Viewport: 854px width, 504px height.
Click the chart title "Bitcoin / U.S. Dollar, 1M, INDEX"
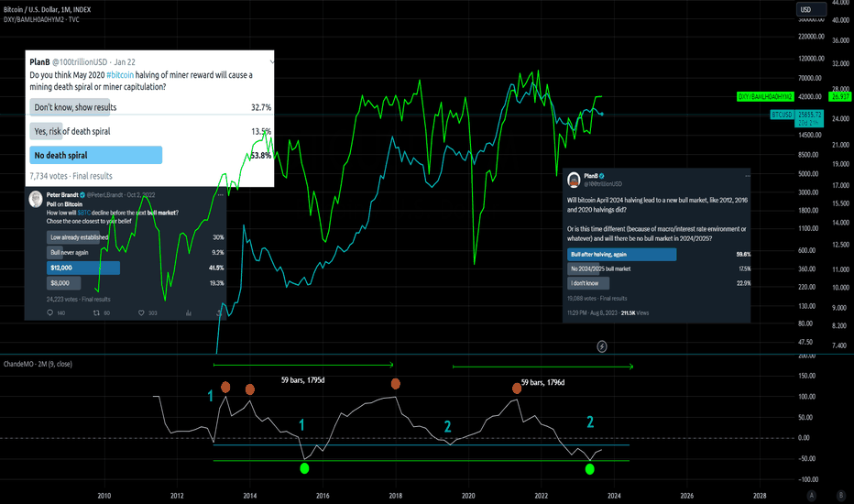(x=48, y=9)
